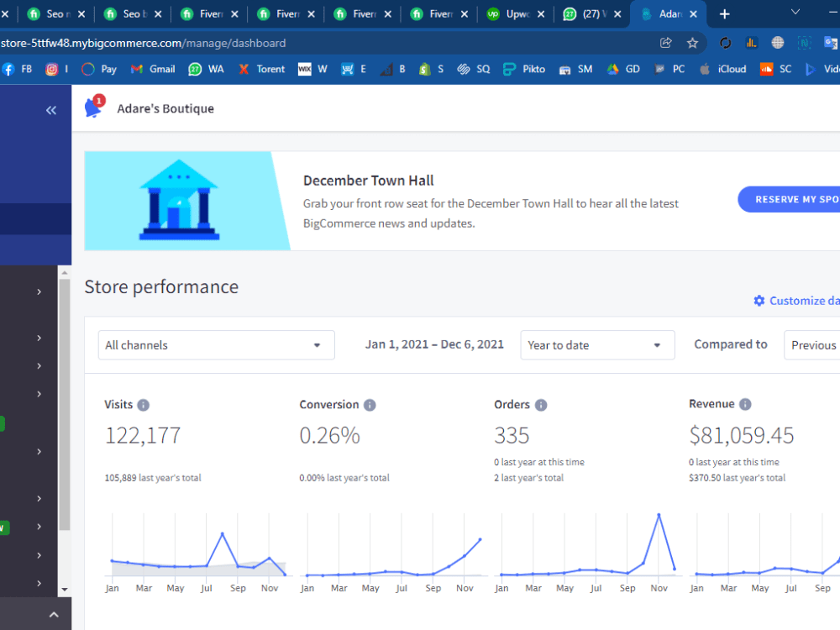Open the E cart bookmark
Viewport: 840px width, 630px height.
coord(354,69)
